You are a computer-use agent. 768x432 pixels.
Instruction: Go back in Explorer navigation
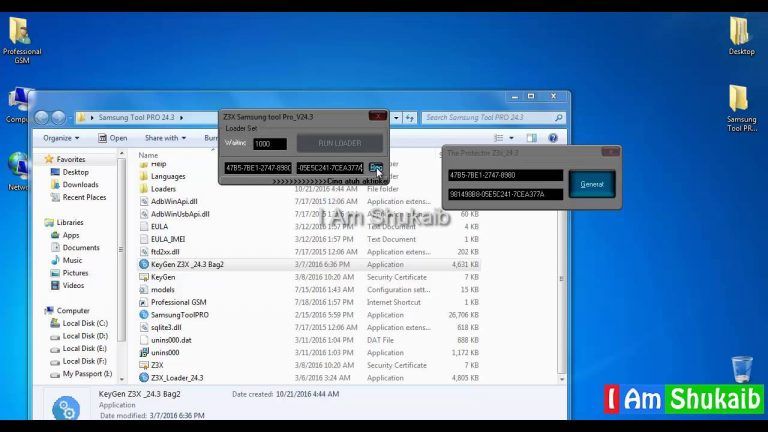42,118
